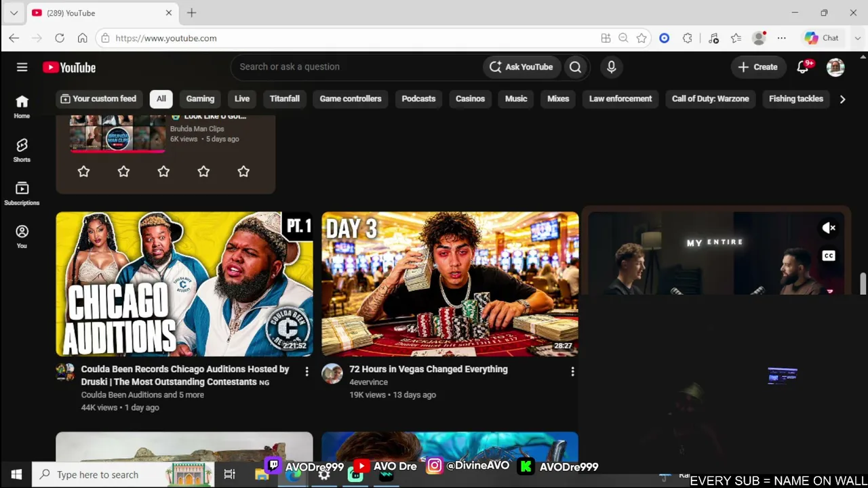Viewport: 868px width, 488px height.
Task: Rate with the fifth star
Action: (x=243, y=171)
